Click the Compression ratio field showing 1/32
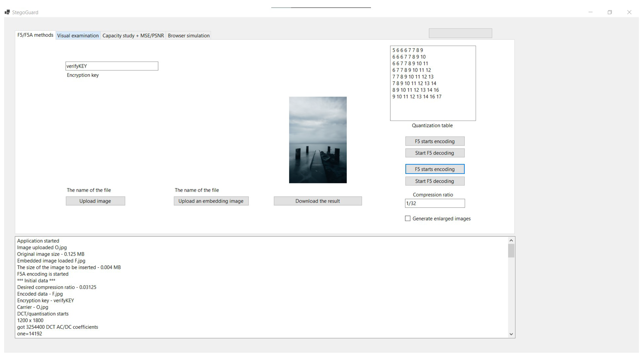 435,203
